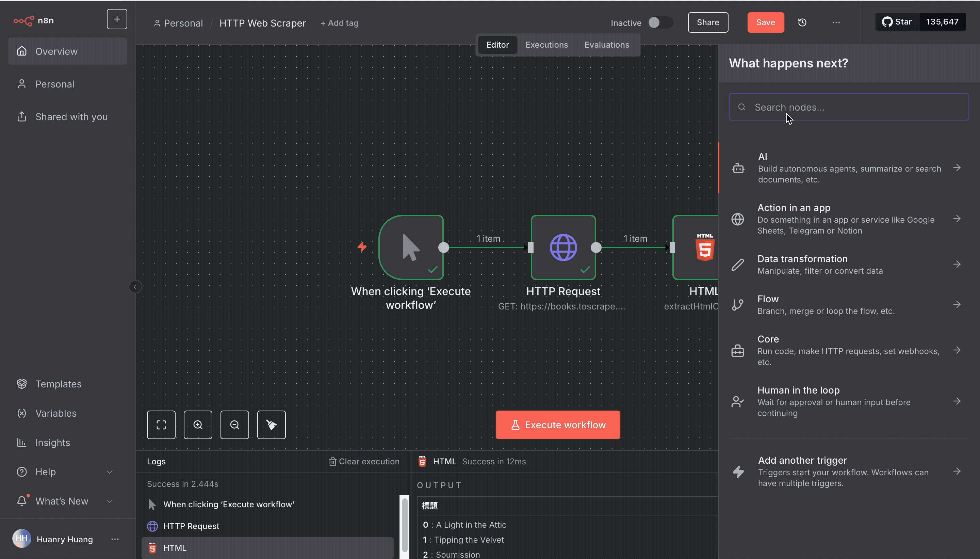Open the three-dot workflow options menu

point(836,22)
